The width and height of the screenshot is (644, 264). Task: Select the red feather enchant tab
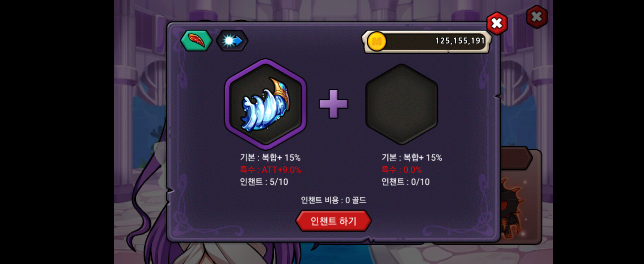click(x=196, y=41)
